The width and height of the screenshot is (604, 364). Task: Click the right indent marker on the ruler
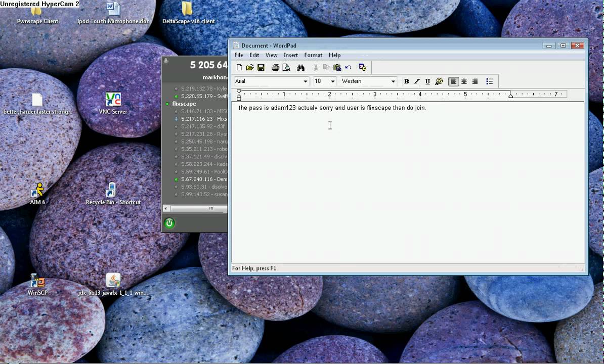pyautogui.click(x=511, y=96)
